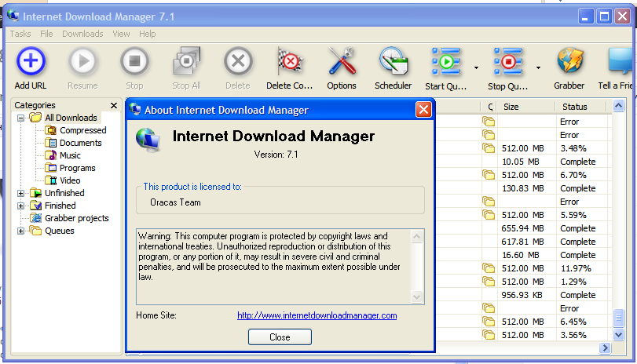The height and width of the screenshot is (364, 637).
Task: Click the download list scroll down arrow
Action: 618,335
